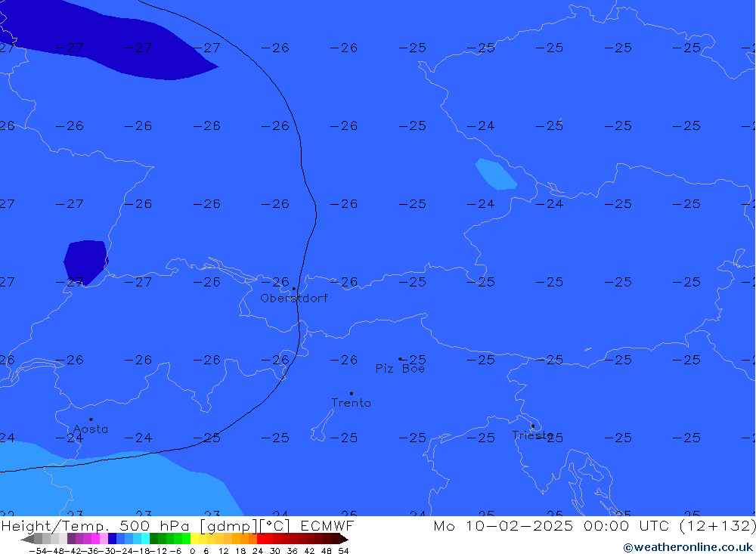Select the Piz Boe location label

click(x=400, y=369)
